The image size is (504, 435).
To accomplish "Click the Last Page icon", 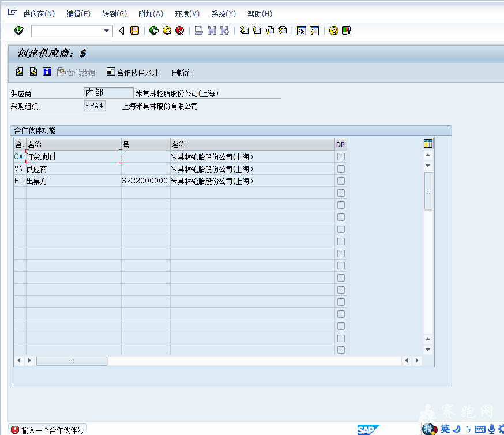I will click(x=283, y=31).
